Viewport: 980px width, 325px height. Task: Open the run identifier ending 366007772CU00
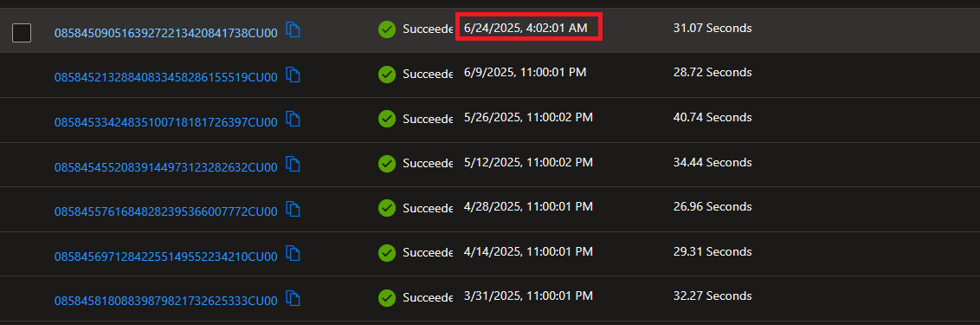(165, 211)
